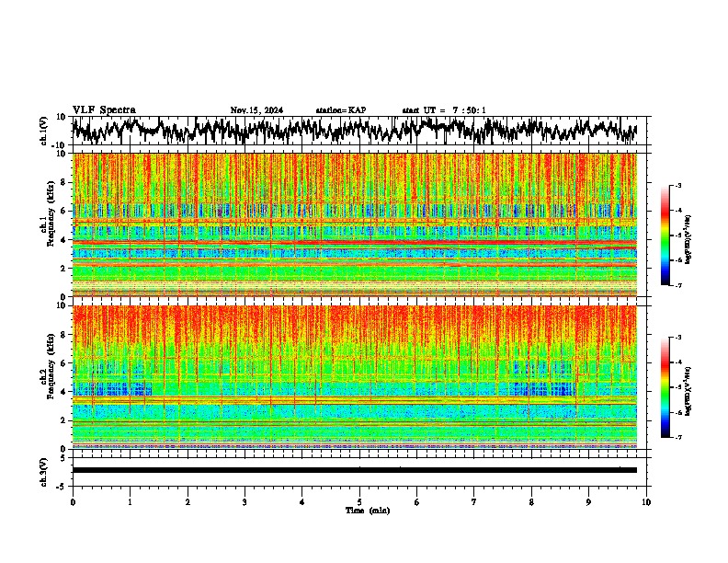Click the time axis tick label "1"
This screenshot has width=728, height=563.
click(x=130, y=502)
